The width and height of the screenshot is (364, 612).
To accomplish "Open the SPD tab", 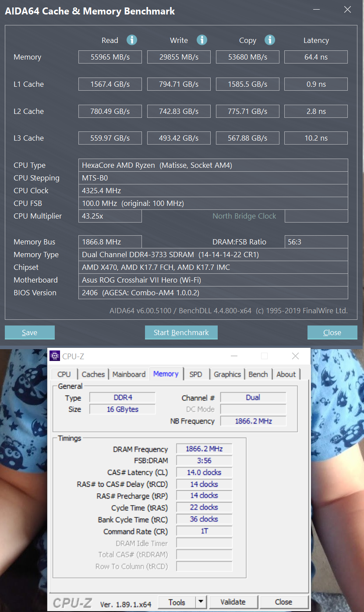I will coord(196,374).
